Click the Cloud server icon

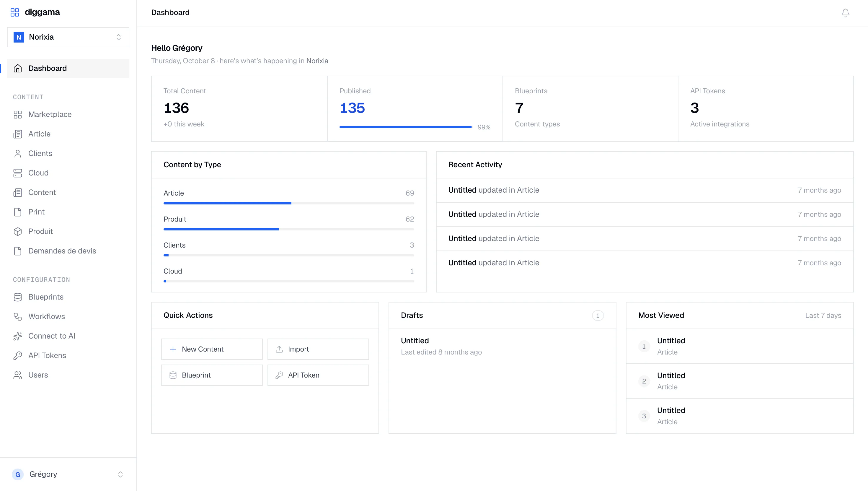point(17,173)
